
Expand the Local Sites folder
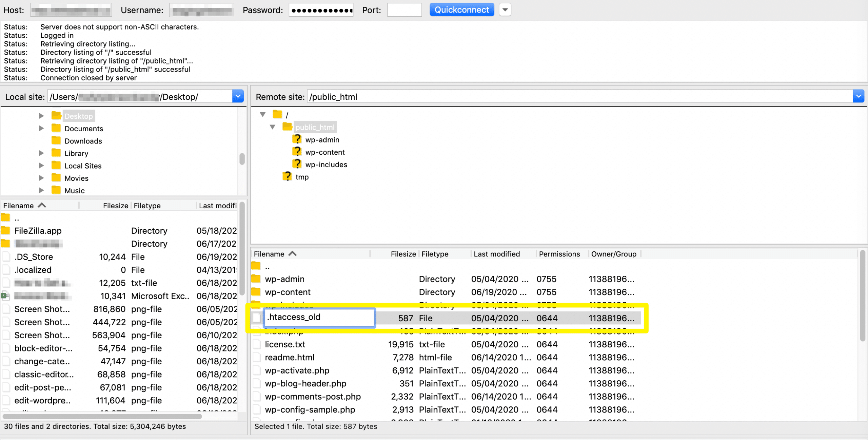[x=41, y=166]
